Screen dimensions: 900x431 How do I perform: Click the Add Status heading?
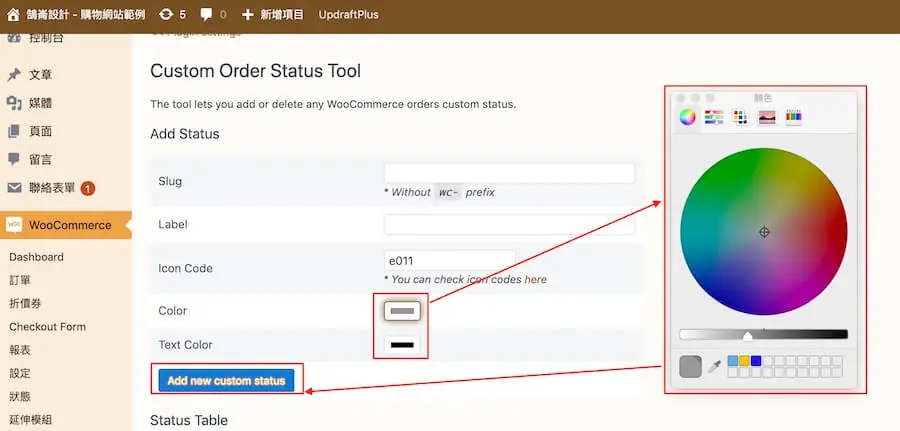185,134
